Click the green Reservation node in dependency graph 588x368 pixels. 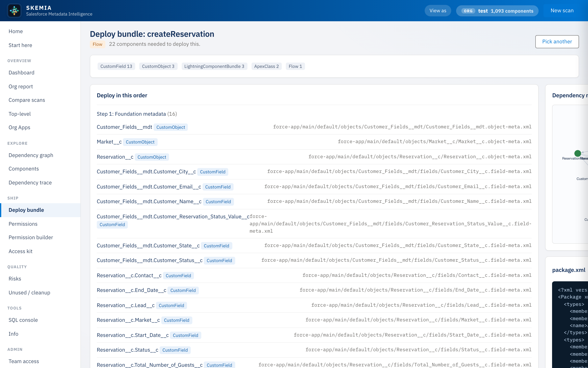pyautogui.click(x=578, y=153)
